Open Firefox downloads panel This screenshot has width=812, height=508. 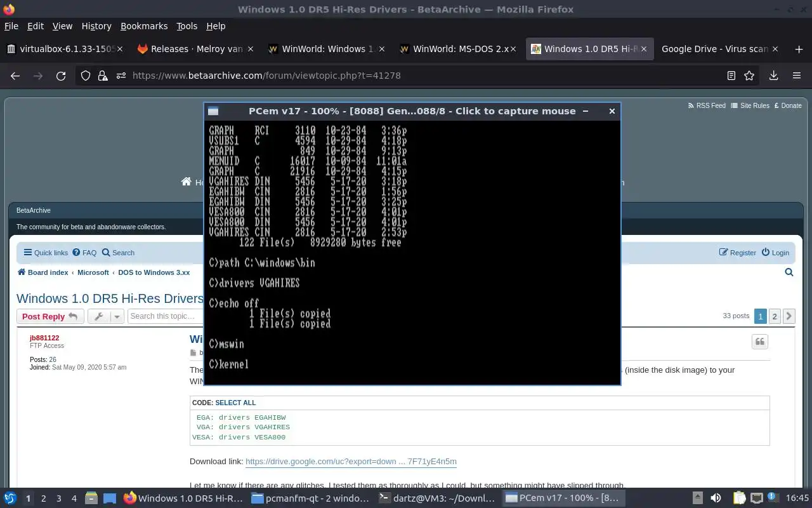coord(773,76)
